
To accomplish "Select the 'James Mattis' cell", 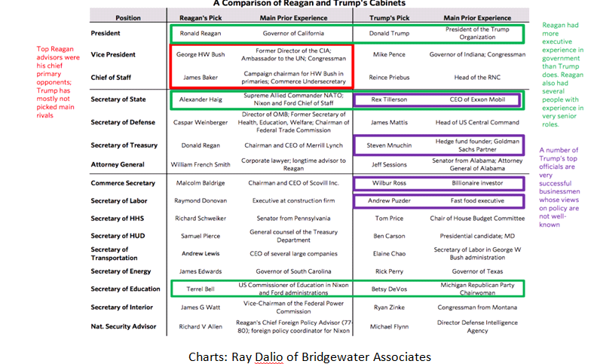I will pos(389,122).
